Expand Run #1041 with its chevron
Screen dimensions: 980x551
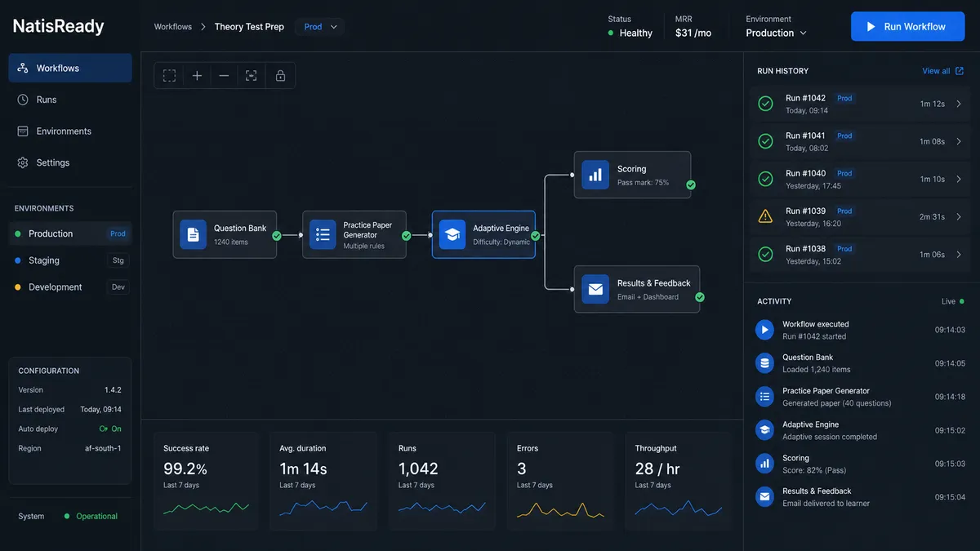click(959, 141)
